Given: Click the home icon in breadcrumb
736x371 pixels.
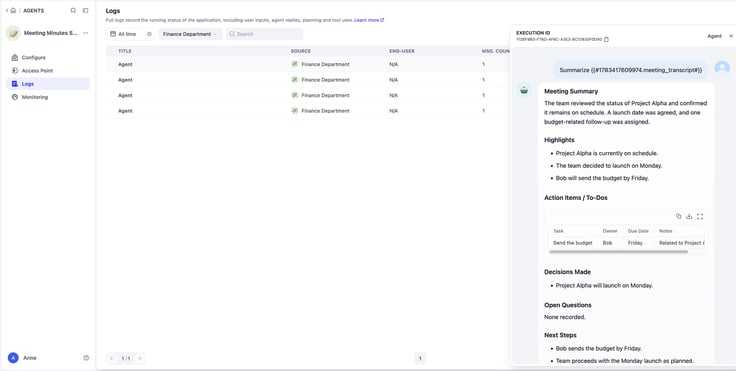Looking at the screenshot, I should pyautogui.click(x=13, y=10).
